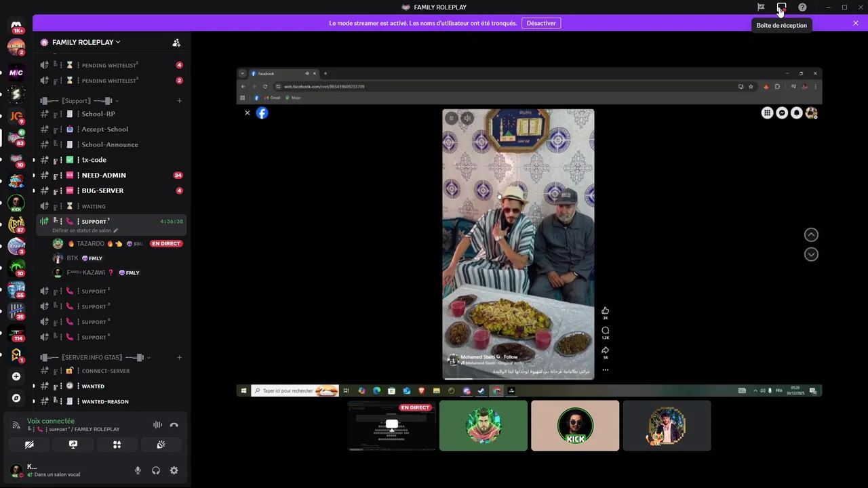
Task: Click the add a server plus icon
Action: pos(16,376)
